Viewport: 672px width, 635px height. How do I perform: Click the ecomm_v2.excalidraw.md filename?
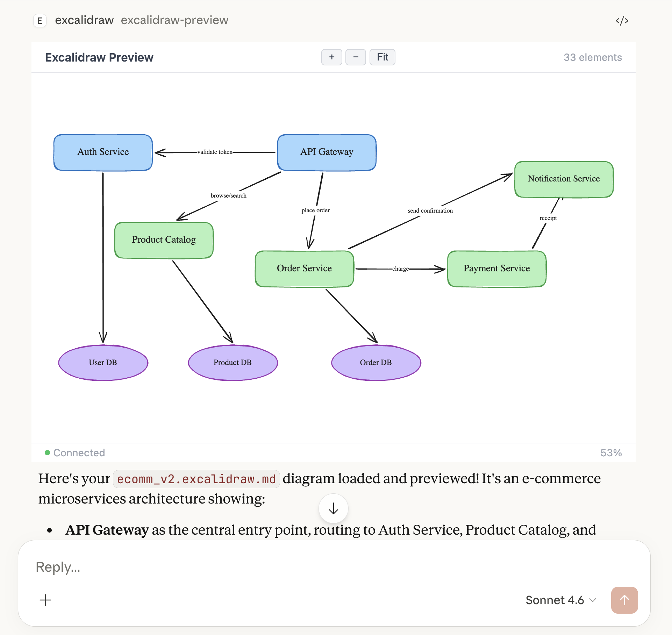click(x=196, y=479)
